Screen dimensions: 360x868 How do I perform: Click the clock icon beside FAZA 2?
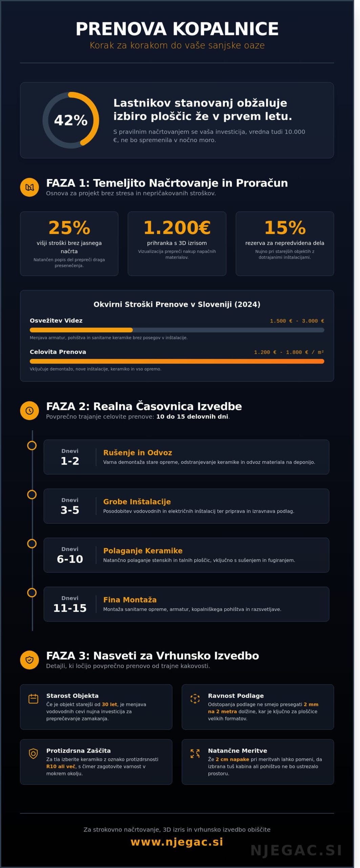pyautogui.click(x=29, y=411)
